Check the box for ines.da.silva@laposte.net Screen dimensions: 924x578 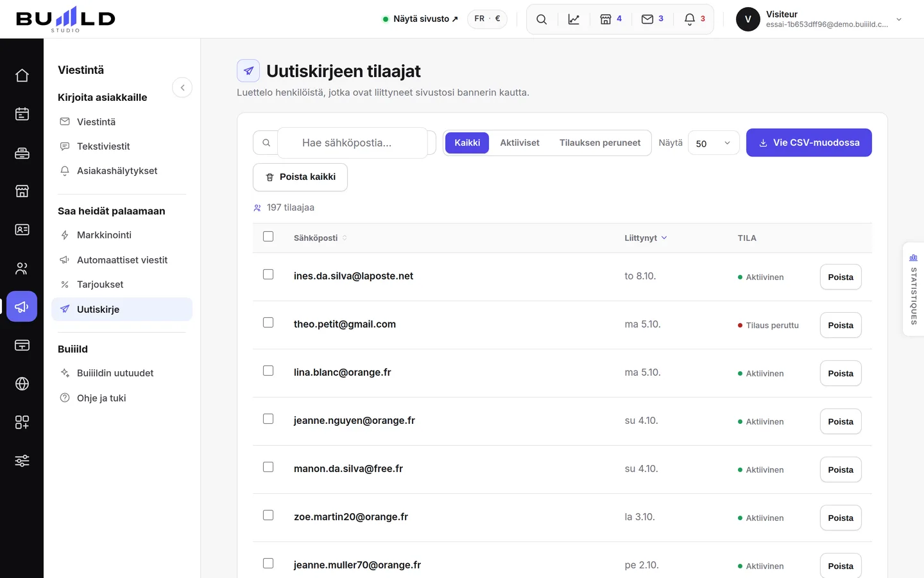pos(268,274)
